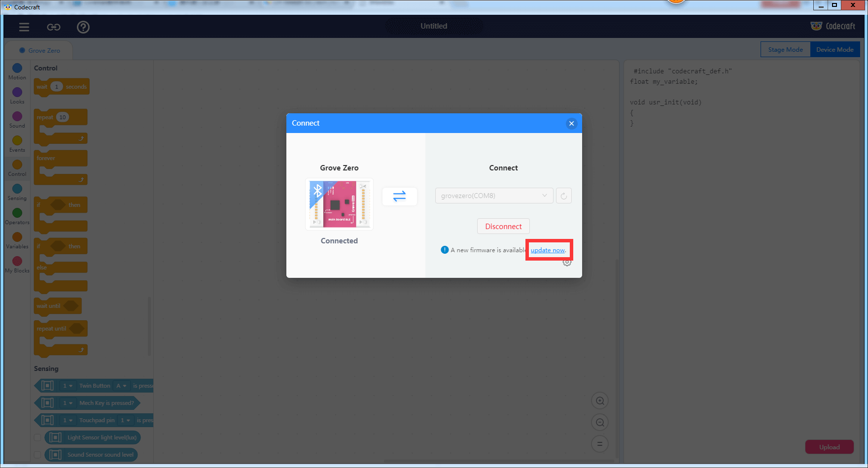Click the Disconnect button

pos(503,227)
